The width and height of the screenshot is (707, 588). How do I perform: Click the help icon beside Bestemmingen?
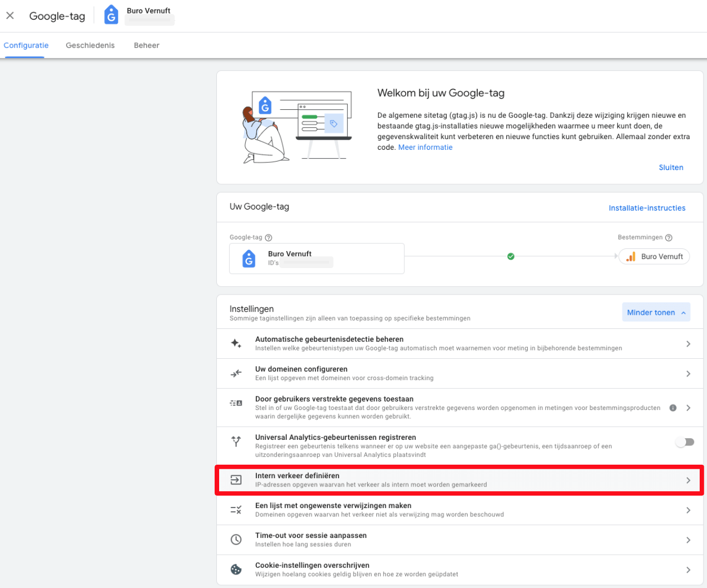coord(669,238)
